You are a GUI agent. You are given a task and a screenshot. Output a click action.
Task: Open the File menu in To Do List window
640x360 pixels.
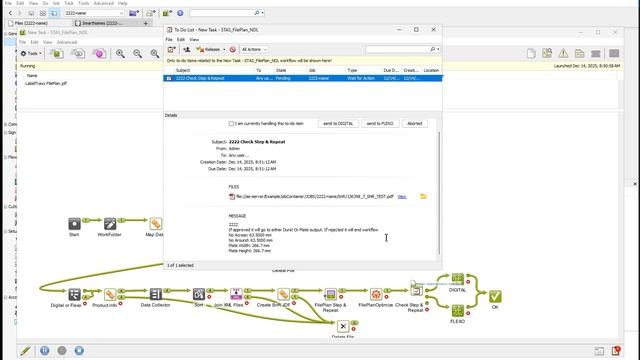click(169, 40)
